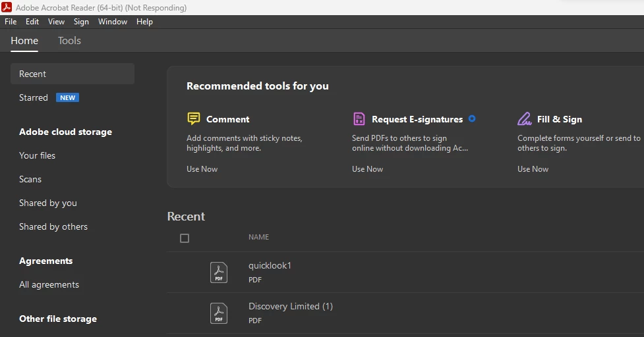The width and height of the screenshot is (644, 337).
Task: Open the File menu
Action: pyautogui.click(x=11, y=22)
